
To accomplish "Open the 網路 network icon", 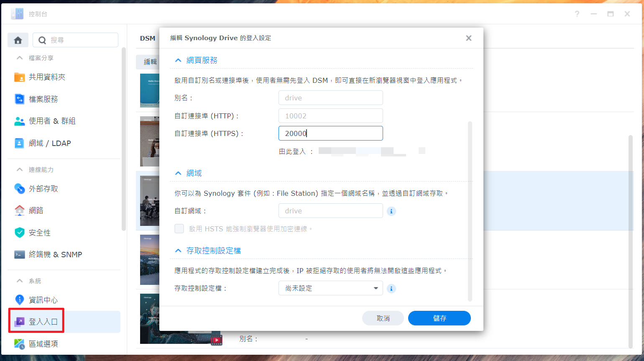I will tap(20, 210).
